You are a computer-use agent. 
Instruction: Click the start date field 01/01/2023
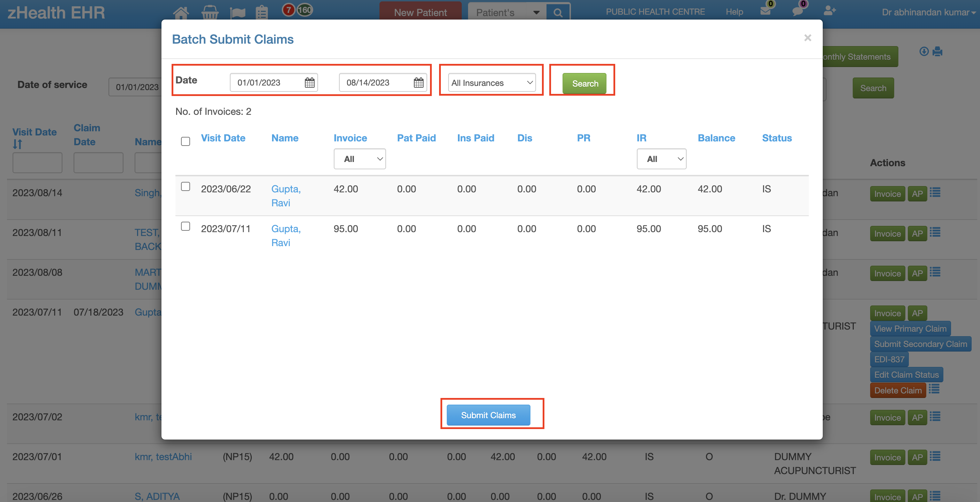(x=273, y=83)
